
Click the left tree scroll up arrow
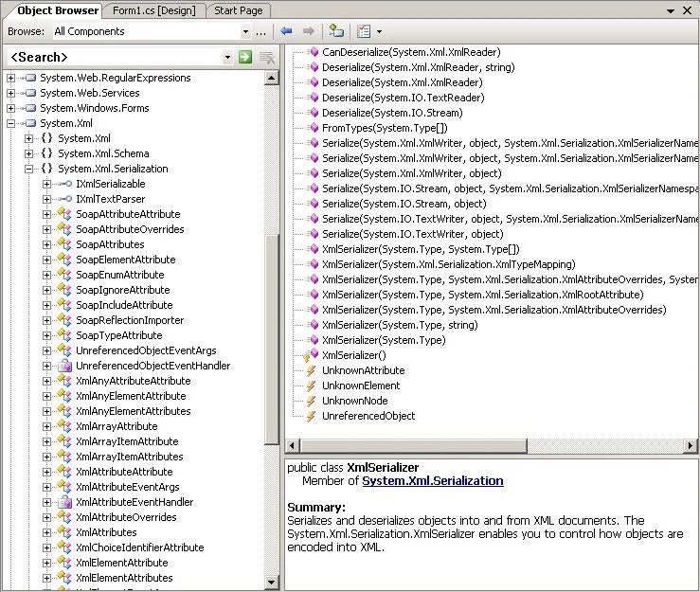[x=271, y=78]
